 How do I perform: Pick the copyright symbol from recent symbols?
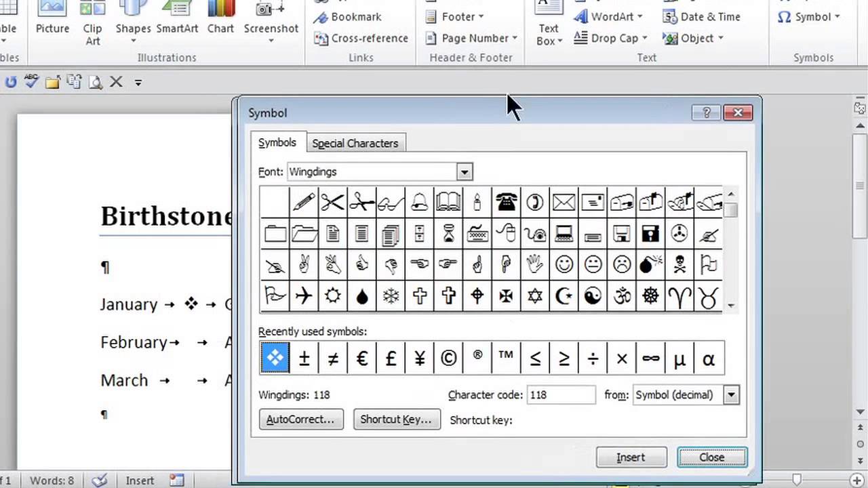coord(448,359)
